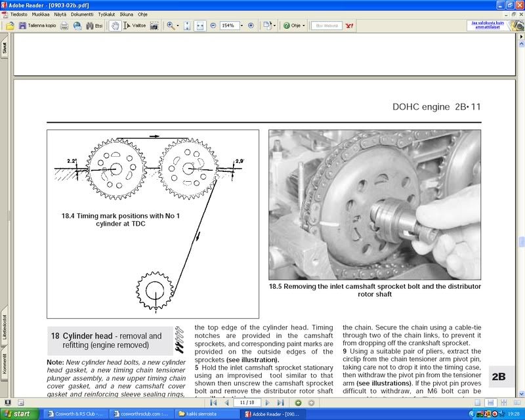
Task: Decrease zoom with the minus button
Action: 213,26
